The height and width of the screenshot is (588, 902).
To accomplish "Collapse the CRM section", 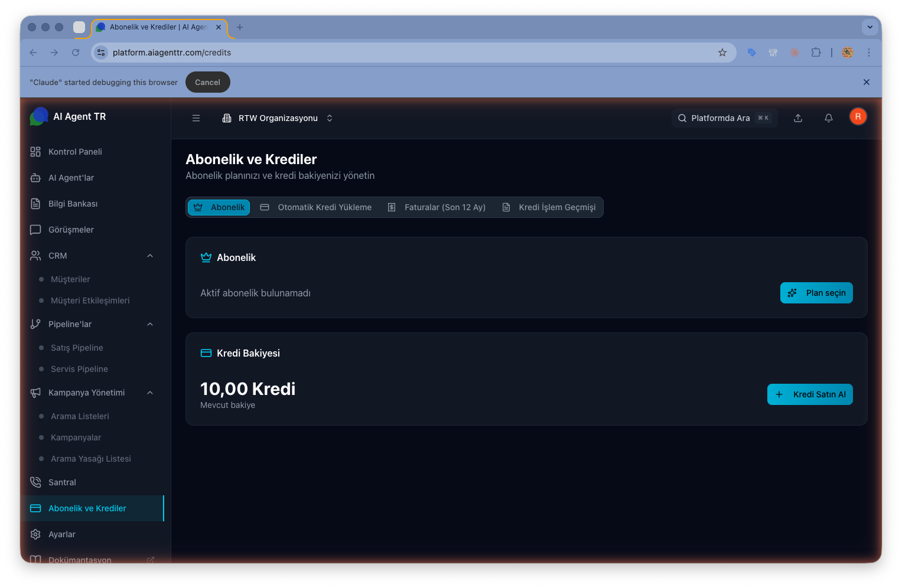I will [150, 256].
